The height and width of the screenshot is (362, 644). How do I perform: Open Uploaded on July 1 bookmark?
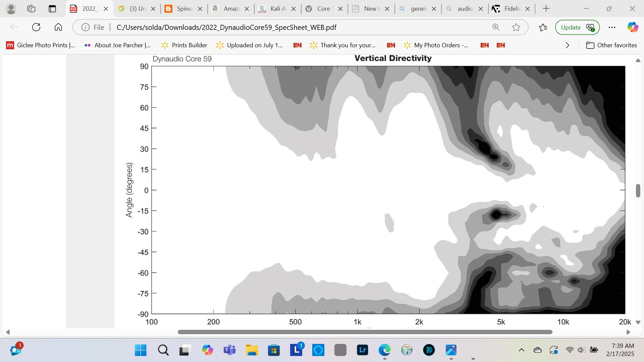pos(249,45)
